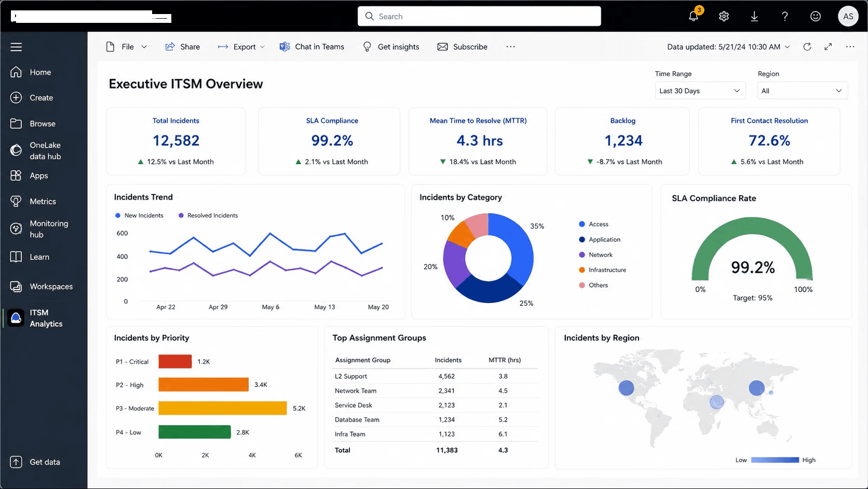
Task: Open OneLake data hub
Action: pos(36,151)
